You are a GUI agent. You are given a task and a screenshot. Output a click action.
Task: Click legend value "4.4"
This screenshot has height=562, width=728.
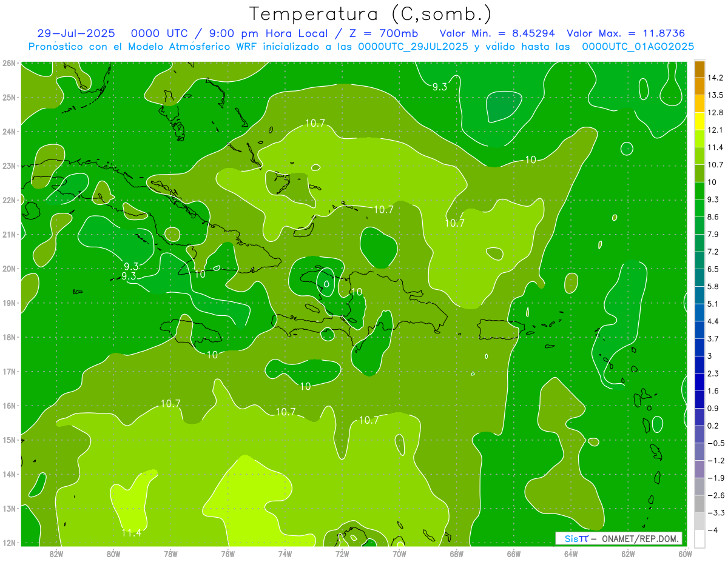point(713,321)
